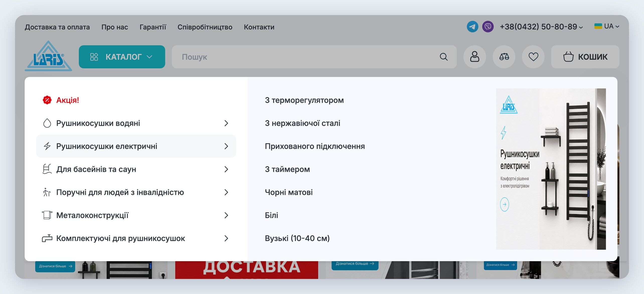644x294 pixels.
Task: Open the Контакти page
Action: coord(259,27)
